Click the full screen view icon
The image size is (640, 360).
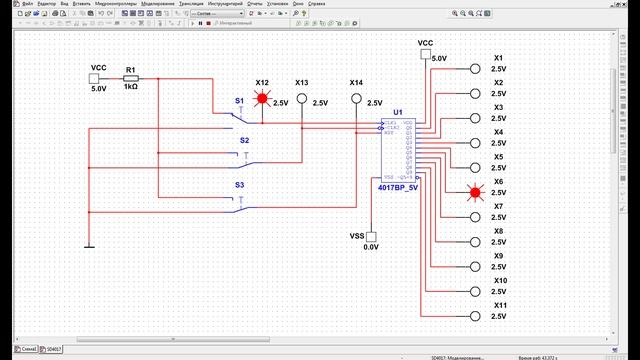coord(487,13)
